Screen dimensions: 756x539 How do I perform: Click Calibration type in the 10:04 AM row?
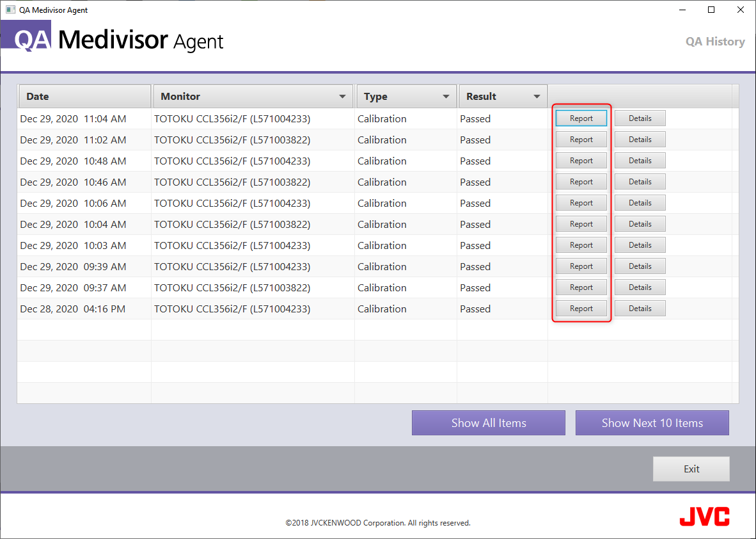pos(382,225)
